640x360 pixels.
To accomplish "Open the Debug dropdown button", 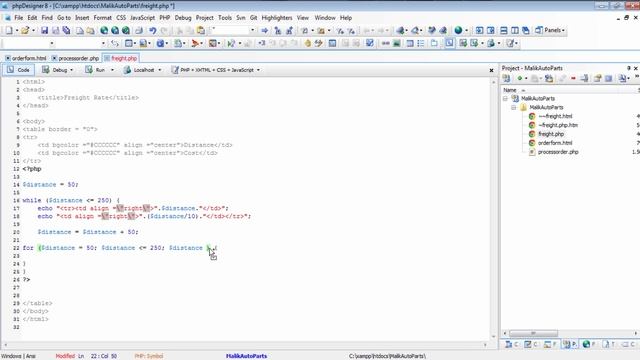I will tap(58, 70).
